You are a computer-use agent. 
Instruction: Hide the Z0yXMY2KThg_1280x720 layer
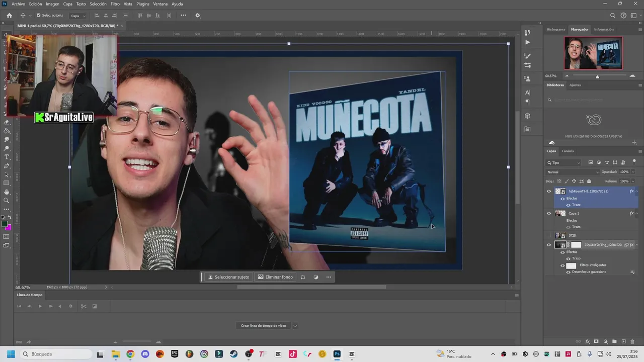[x=549, y=245]
